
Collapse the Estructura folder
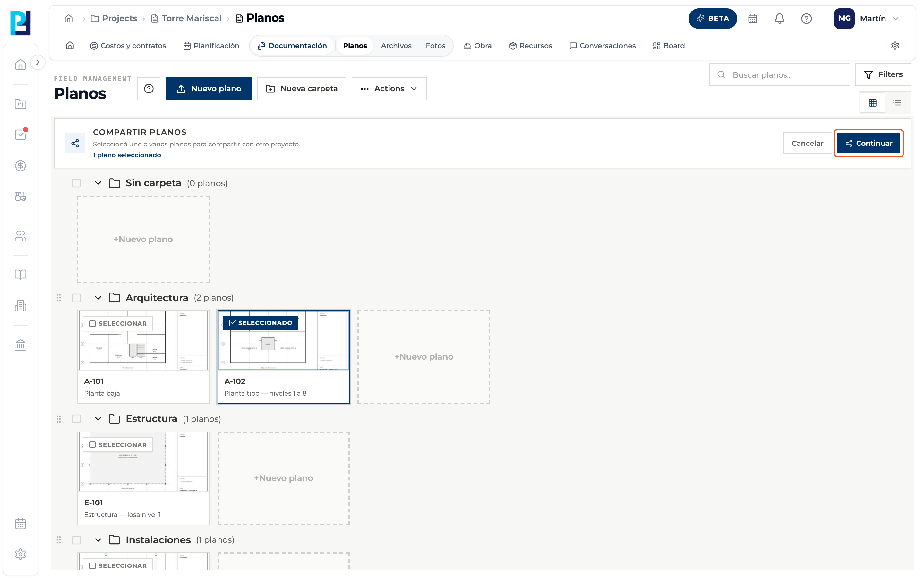pyautogui.click(x=98, y=419)
